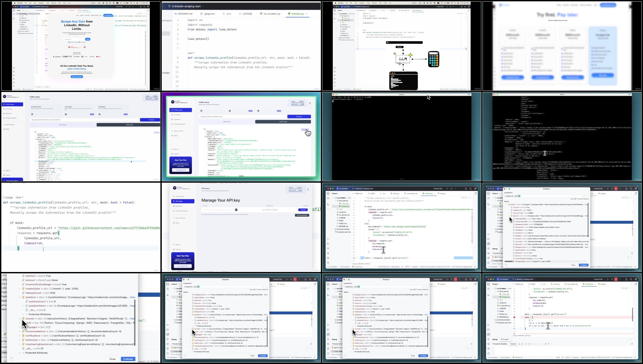The image size is (643, 364).
Task: Expand 'recommendations' row in enlarged Evaluate dialog
Action: point(19,331)
